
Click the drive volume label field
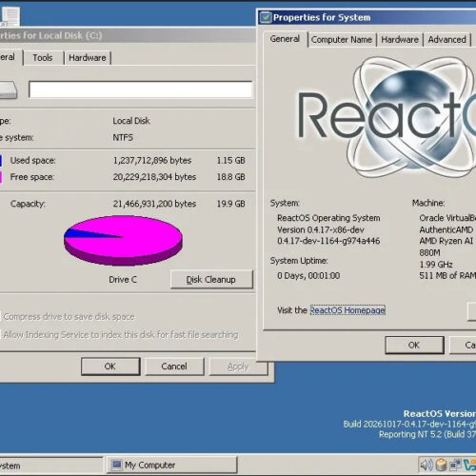[x=140, y=89]
